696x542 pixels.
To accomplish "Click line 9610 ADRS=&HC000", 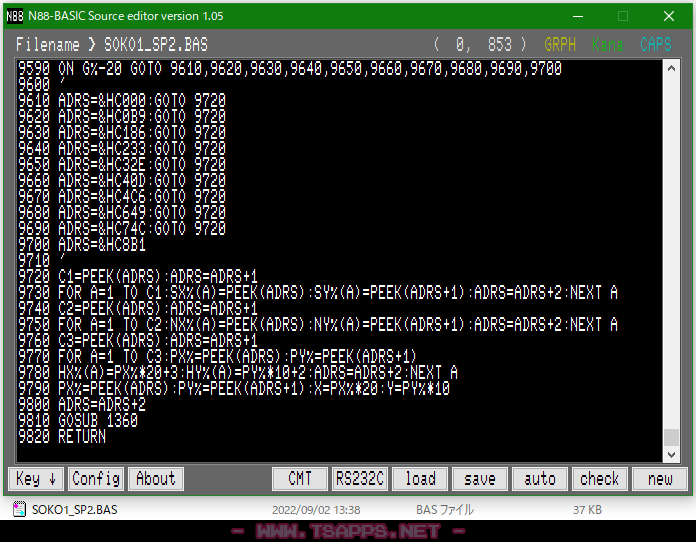I will pos(122,100).
